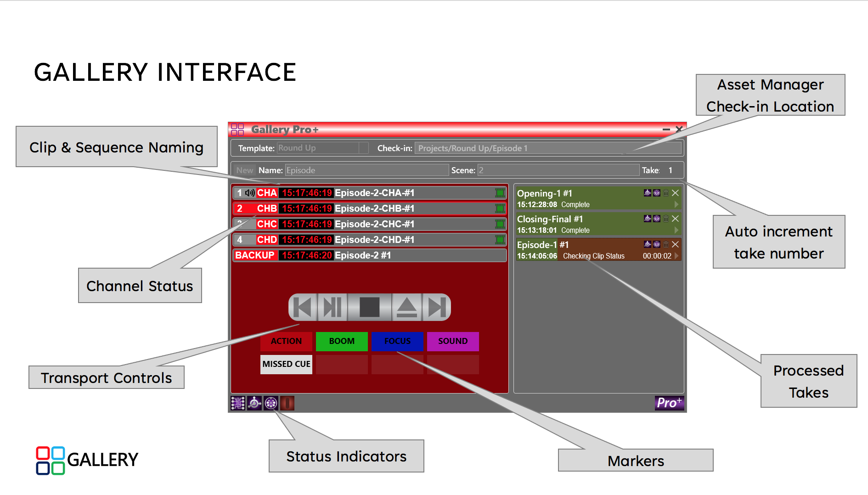Click the orbit status icon on Episode-1 #1 take
The image size is (868, 495).
648,244
